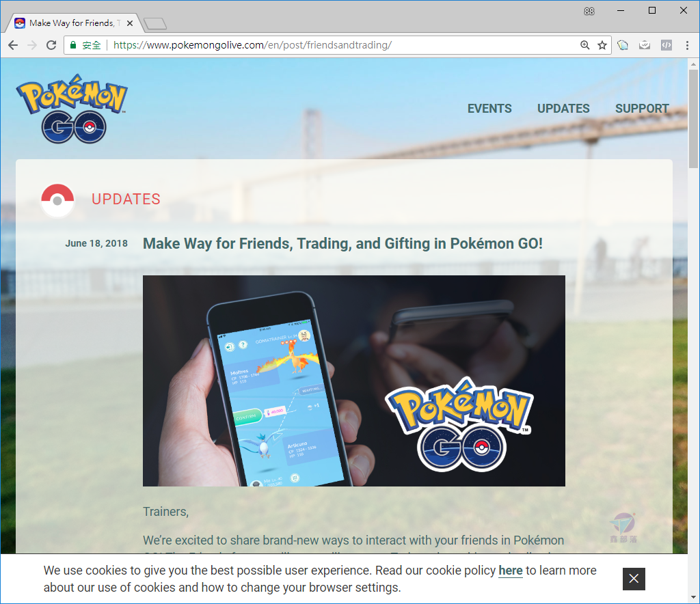Open the Chrome three-dot menu
Viewport: 700px width, 604px height.
(687, 45)
